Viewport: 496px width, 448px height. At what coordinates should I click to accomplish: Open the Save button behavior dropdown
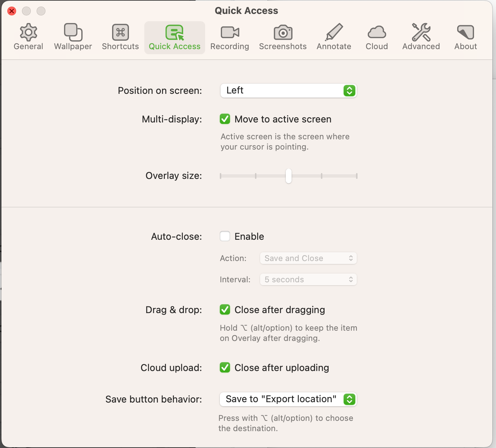(x=288, y=399)
